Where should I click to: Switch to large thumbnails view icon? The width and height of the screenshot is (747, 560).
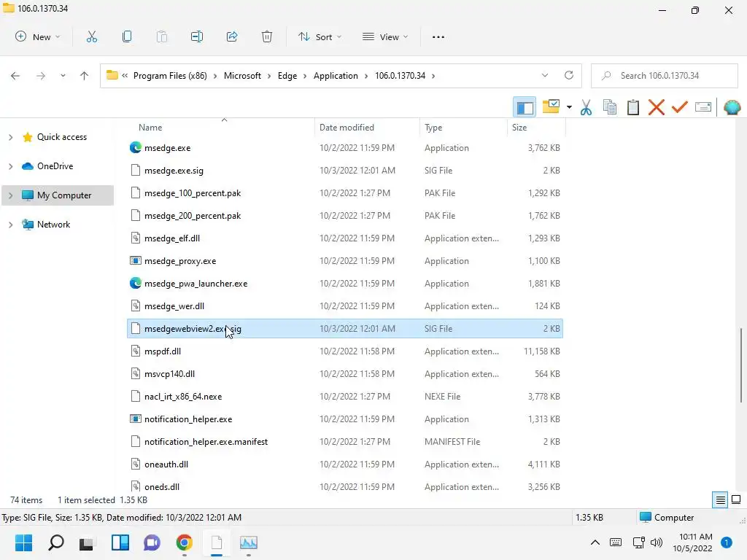point(736,499)
